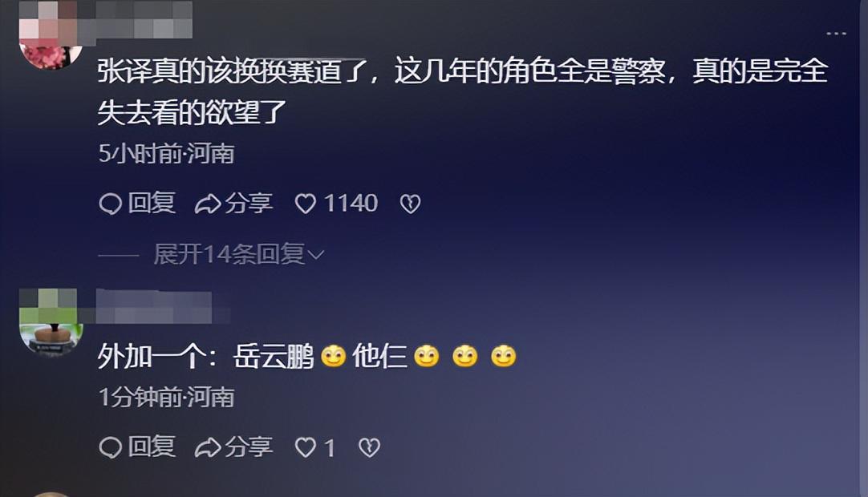Click share arrow icon on second comment
The height and width of the screenshot is (497, 868).
pyautogui.click(x=208, y=447)
